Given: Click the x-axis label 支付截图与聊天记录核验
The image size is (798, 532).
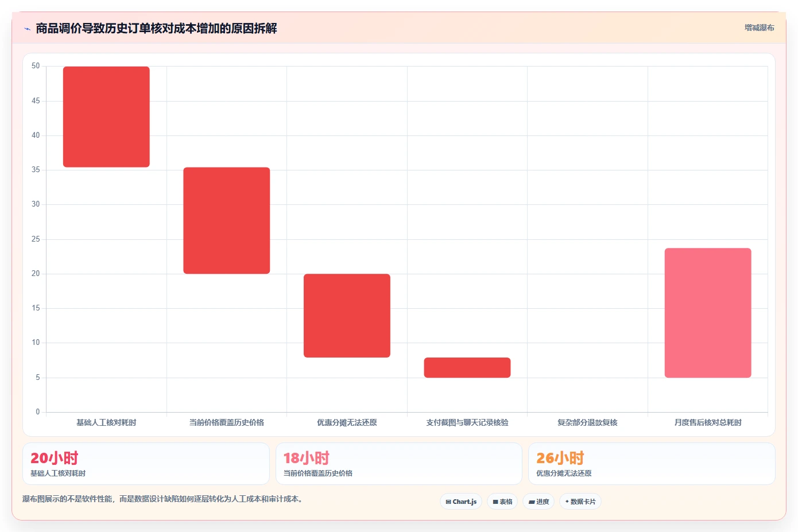Looking at the screenshot, I should point(467,422).
